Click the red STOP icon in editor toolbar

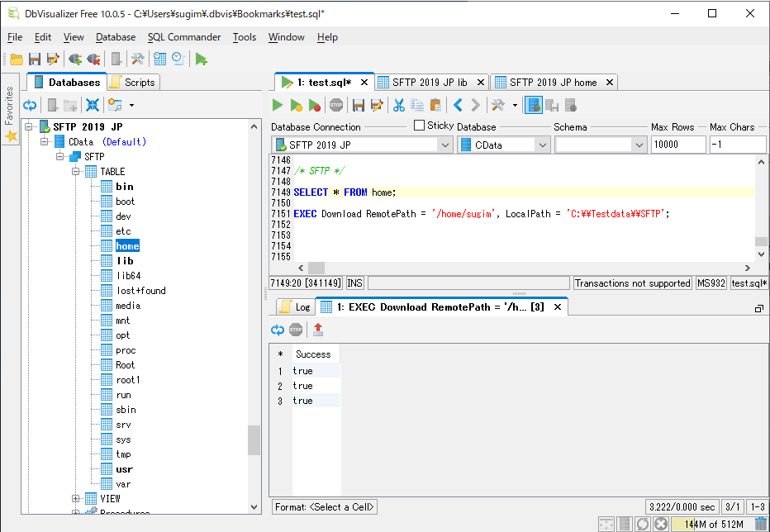pyautogui.click(x=336, y=105)
